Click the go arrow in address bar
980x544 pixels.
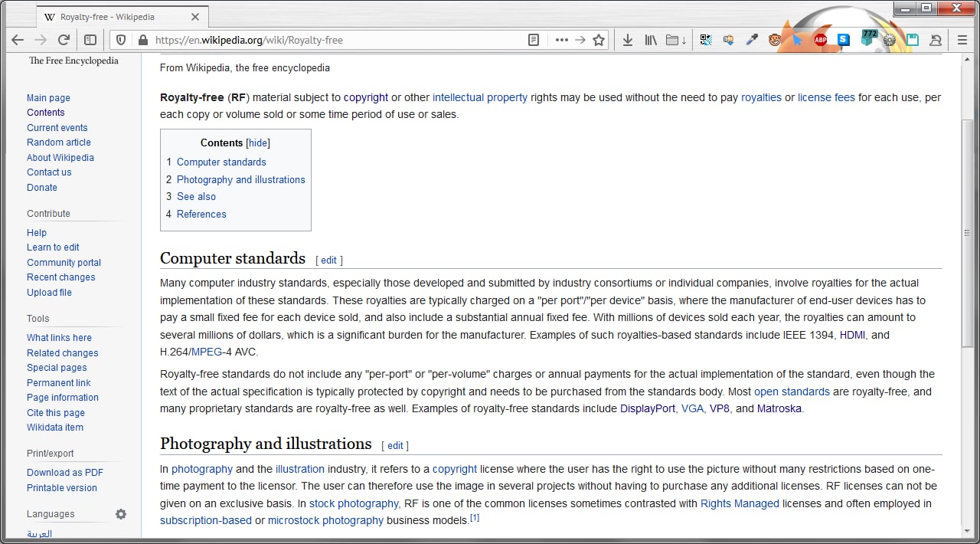pos(580,40)
